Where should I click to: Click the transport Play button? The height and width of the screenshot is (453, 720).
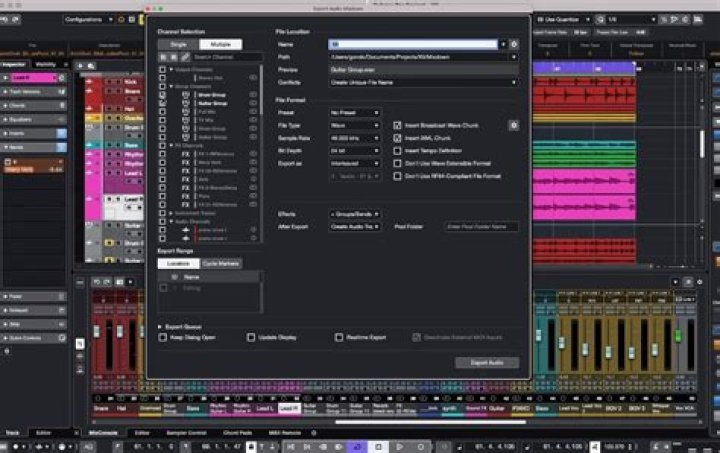tap(399, 447)
